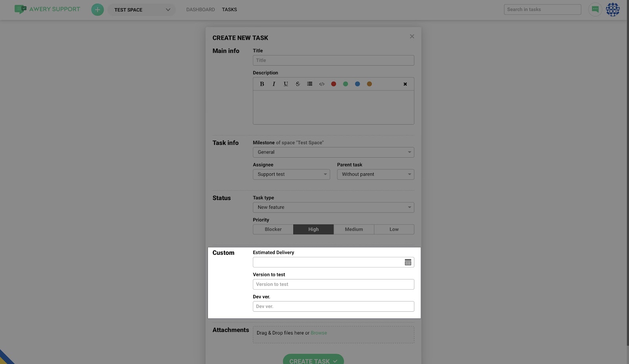Expand the Task type dropdown
Image resolution: width=629 pixels, height=364 pixels.
333,208
